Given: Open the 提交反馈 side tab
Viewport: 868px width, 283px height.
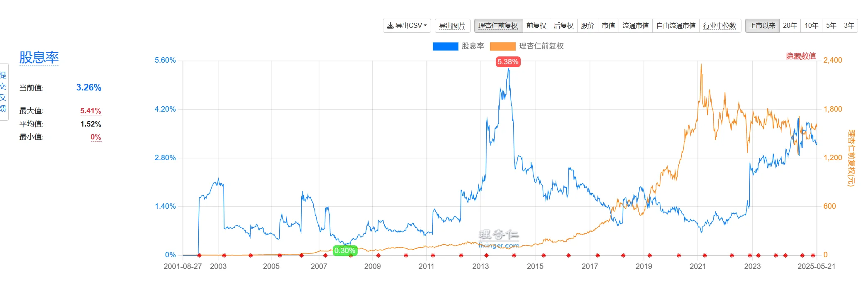Looking at the screenshot, I should point(3,92).
